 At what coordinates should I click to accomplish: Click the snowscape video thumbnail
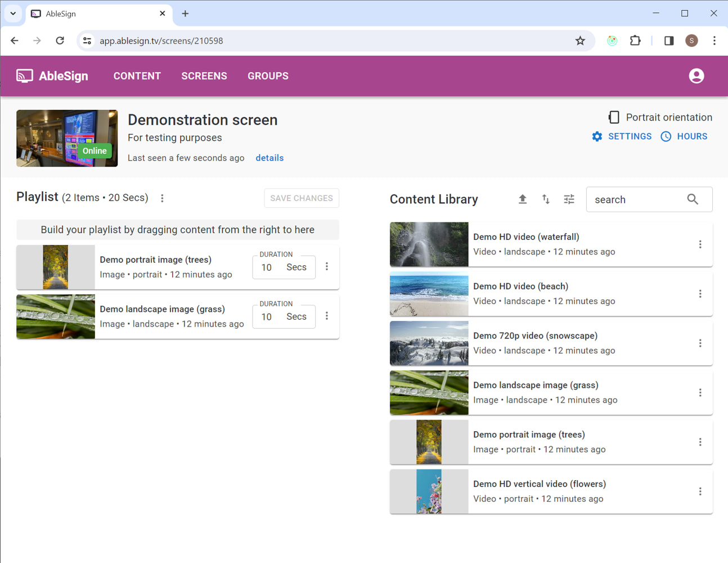429,343
